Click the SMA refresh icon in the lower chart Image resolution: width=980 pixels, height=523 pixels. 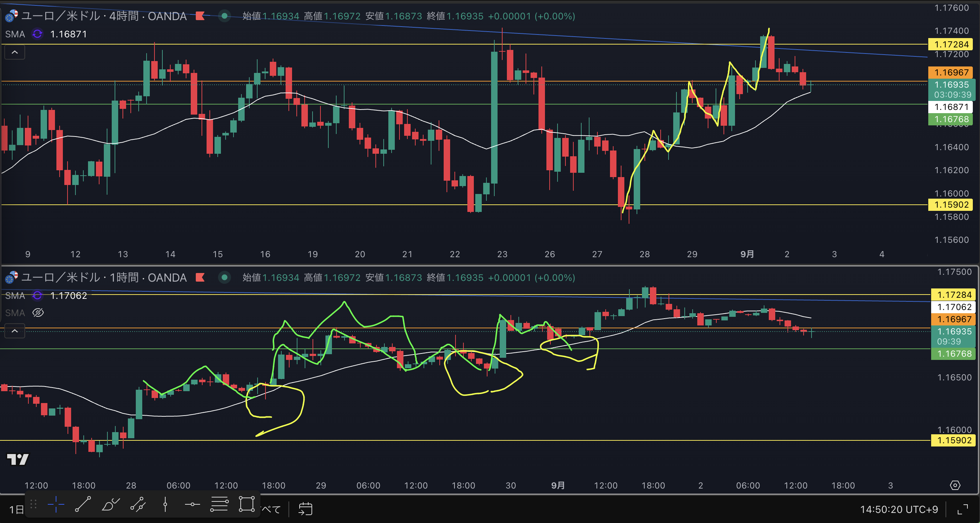(37, 296)
